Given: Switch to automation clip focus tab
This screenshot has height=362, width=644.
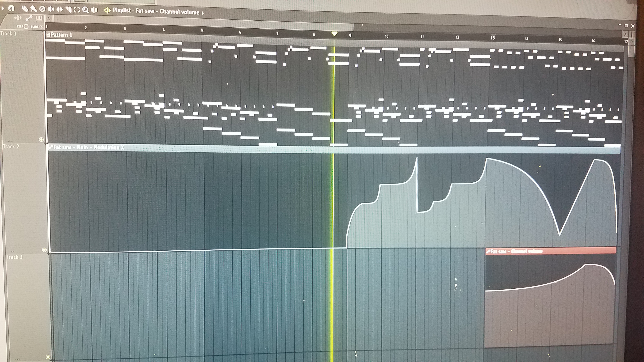Looking at the screenshot, I should pos(29,18).
